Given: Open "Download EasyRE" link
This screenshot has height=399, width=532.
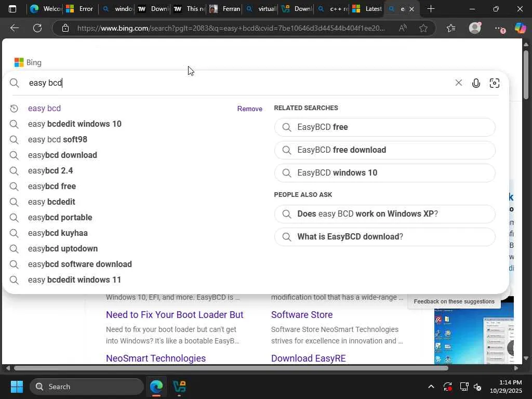Looking at the screenshot, I should point(308,358).
